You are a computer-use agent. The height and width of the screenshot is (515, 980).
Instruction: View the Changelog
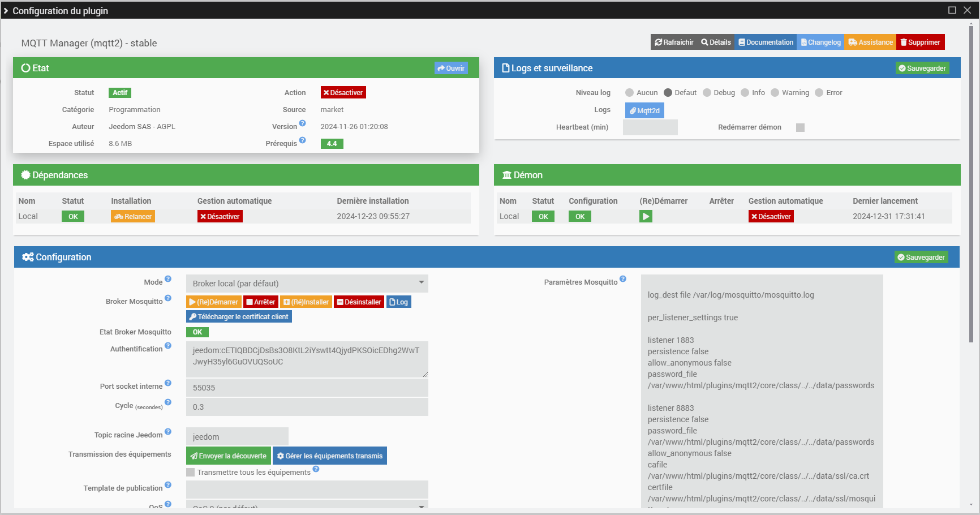[x=820, y=42]
